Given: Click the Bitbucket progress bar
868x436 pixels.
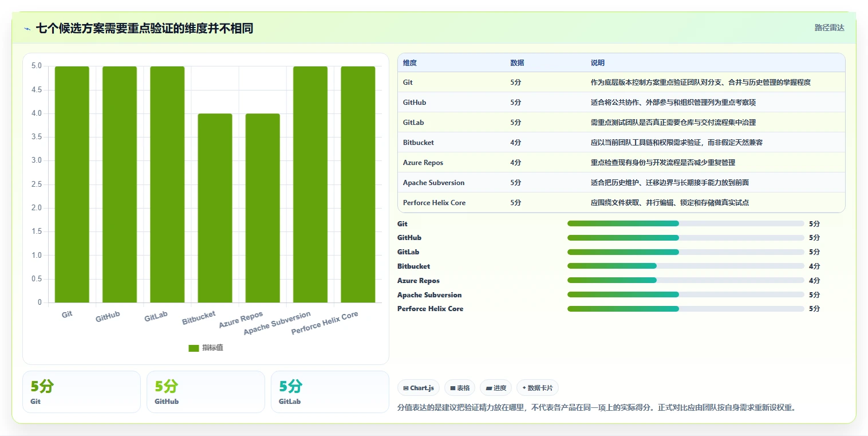Looking at the screenshot, I should click(x=686, y=266).
